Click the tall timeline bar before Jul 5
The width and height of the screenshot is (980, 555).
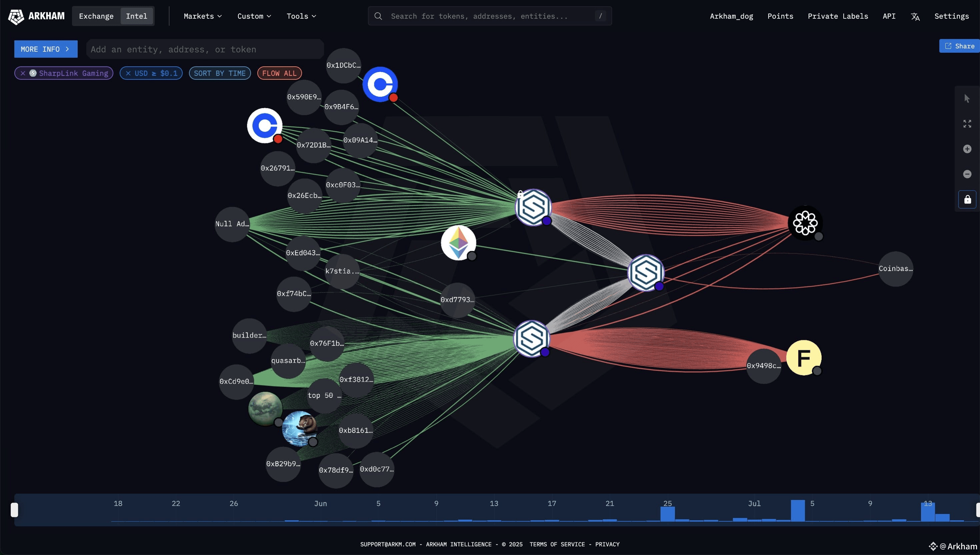(798, 510)
